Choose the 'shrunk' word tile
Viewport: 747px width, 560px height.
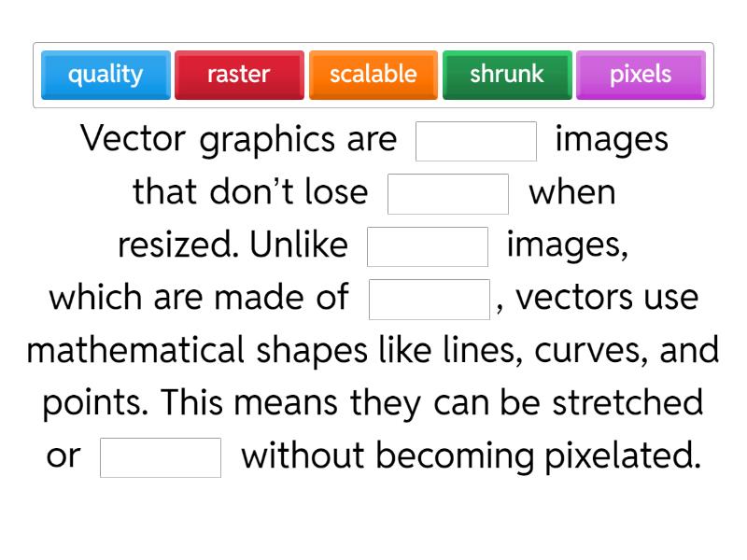tap(507, 75)
